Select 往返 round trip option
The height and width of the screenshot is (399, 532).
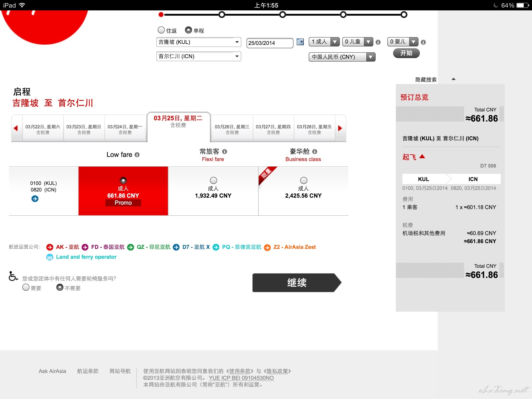pyautogui.click(x=161, y=30)
